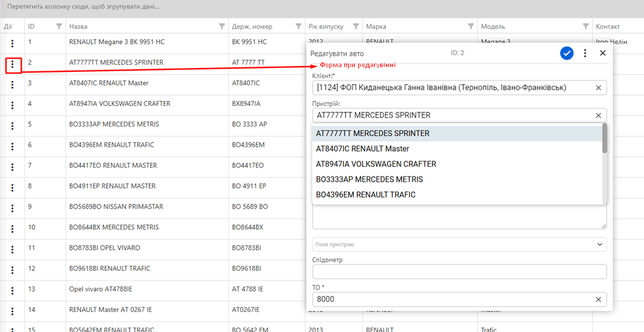Sort by the Модель column header
The height and width of the screenshot is (332, 644).
493,26
